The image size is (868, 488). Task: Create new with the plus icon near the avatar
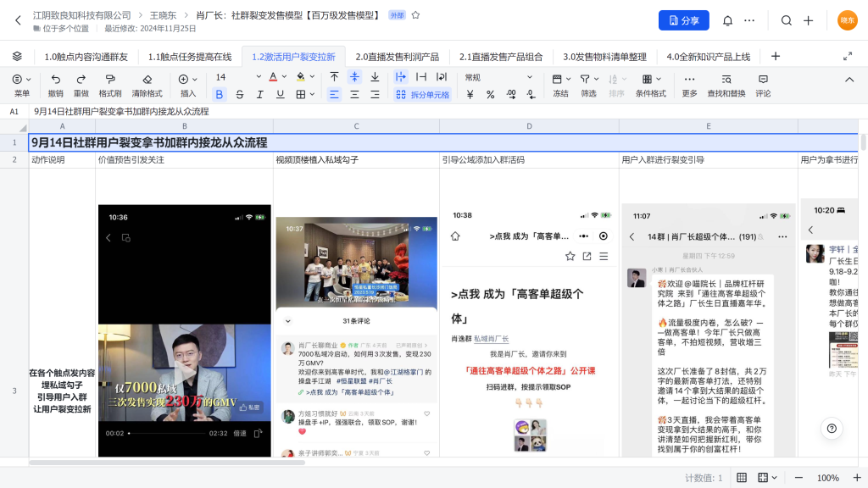pos(808,20)
